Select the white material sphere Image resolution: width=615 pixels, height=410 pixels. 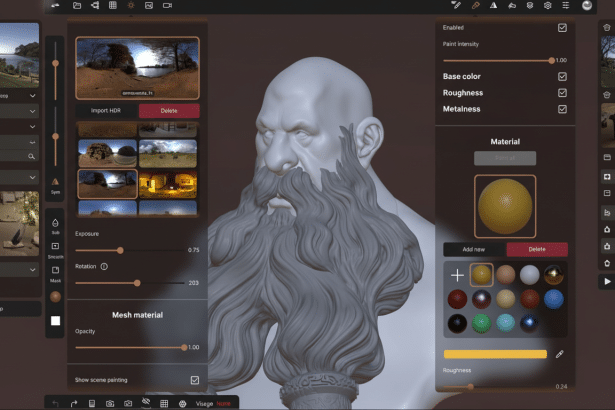(x=529, y=275)
